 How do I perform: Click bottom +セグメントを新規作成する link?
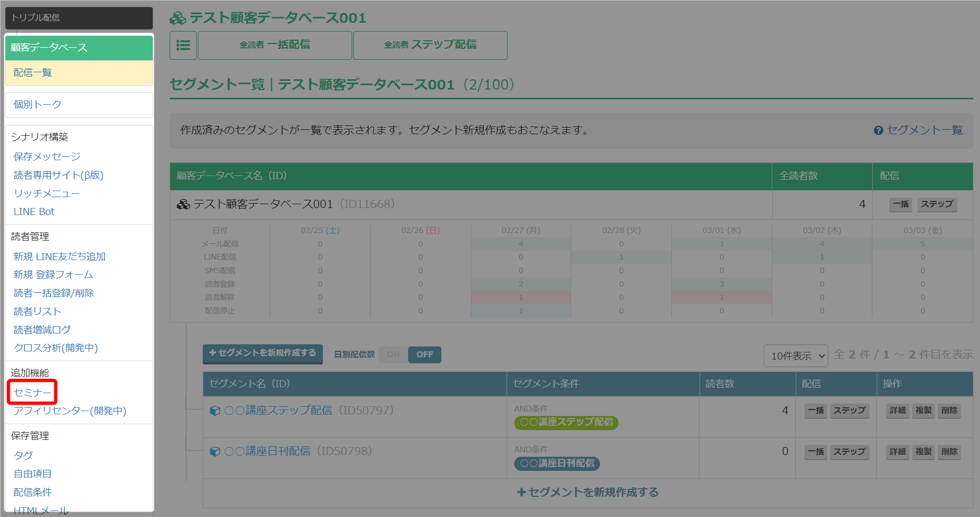point(588,493)
